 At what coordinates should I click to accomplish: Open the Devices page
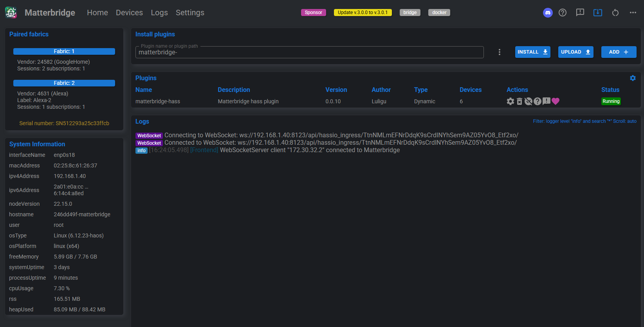[x=129, y=13]
